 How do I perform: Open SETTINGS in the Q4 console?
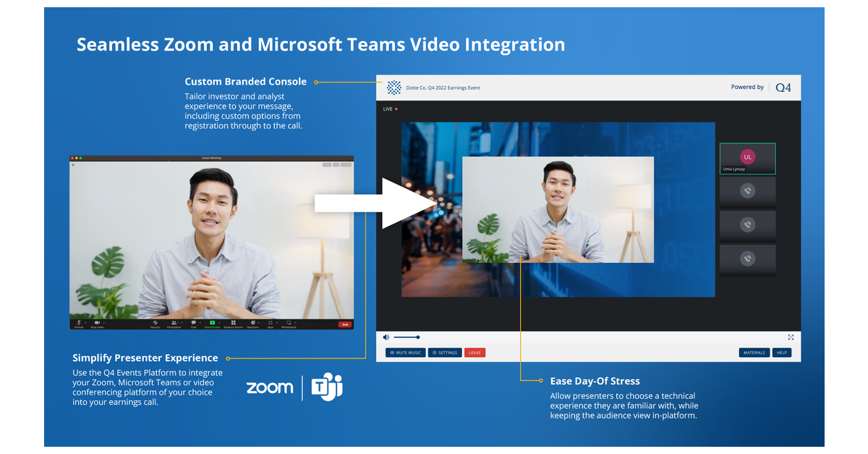point(444,353)
